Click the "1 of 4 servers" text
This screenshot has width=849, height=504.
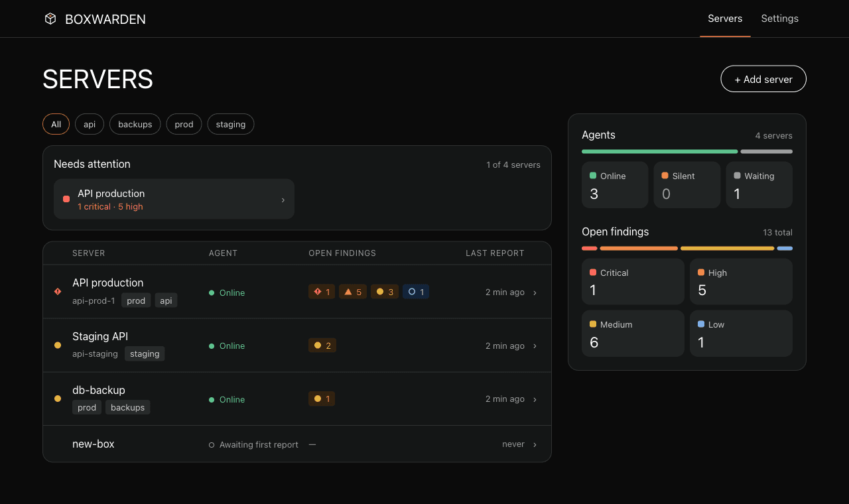513,164
